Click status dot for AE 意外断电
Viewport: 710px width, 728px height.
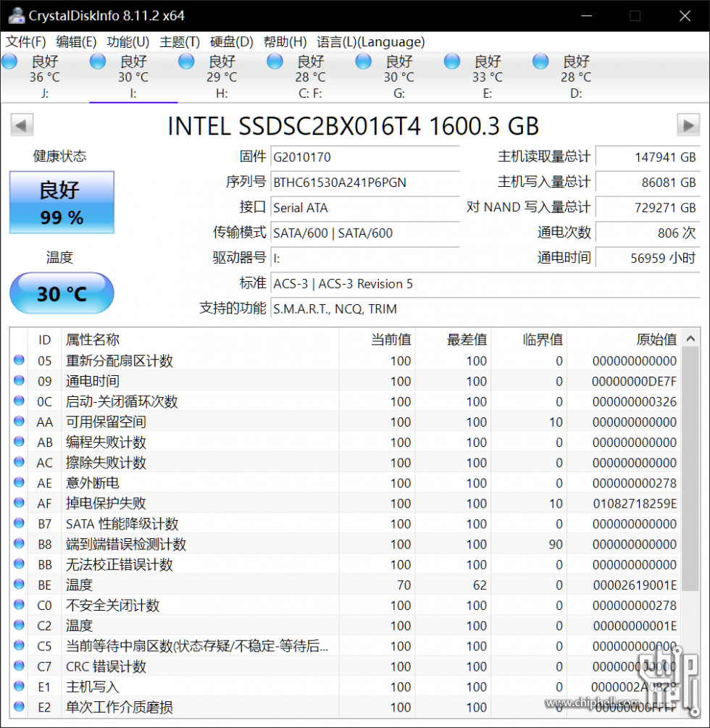19,482
